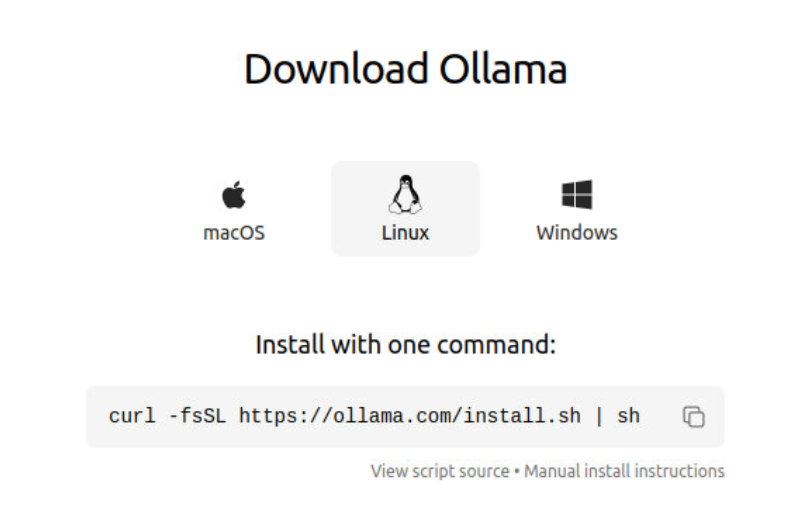Click the trailing sh after the pipe
Image resolution: width=809 pixels, height=513 pixels.
coord(628,416)
